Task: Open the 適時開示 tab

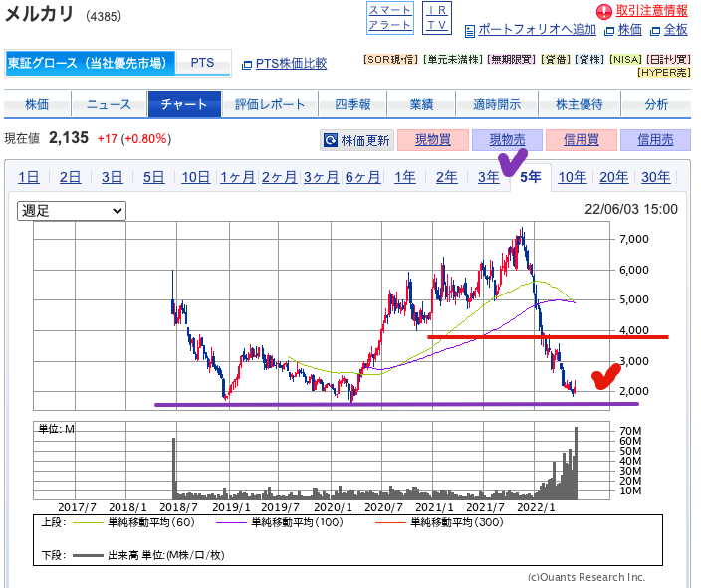Action: tap(497, 104)
